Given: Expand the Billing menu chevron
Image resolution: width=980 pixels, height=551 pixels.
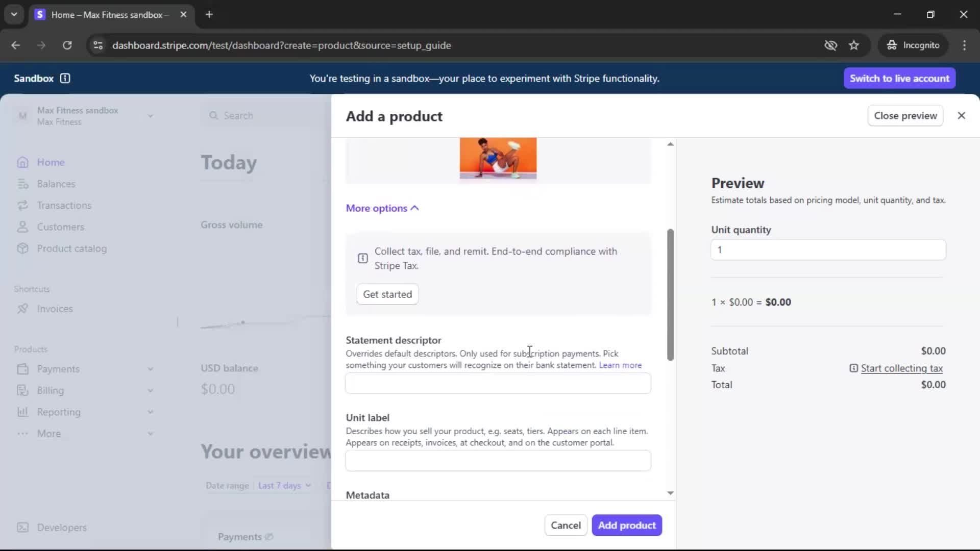Looking at the screenshot, I should tap(151, 390).
